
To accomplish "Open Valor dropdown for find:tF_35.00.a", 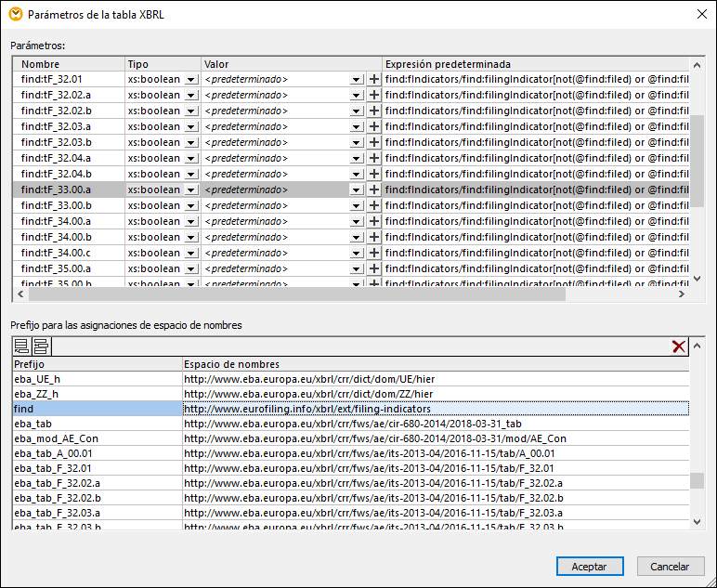I will [x=357, y=268].
